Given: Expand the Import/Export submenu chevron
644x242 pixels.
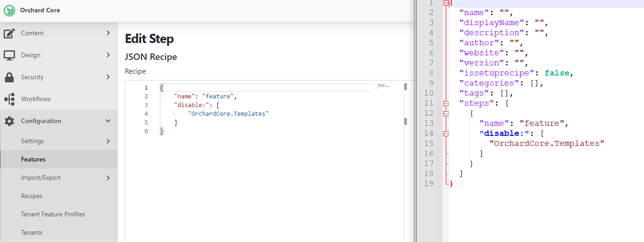Looking at the screenshot, I should click(x=108, y=177).
